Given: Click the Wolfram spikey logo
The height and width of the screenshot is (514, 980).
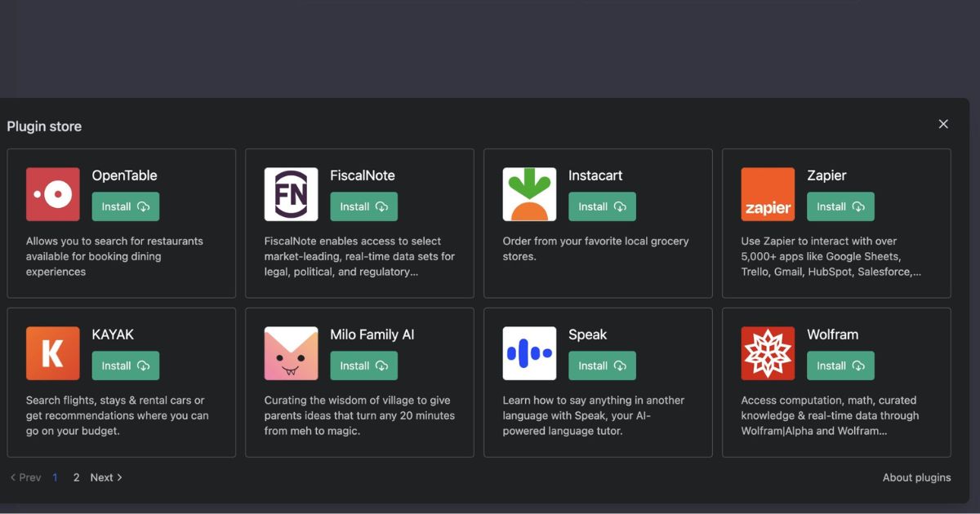Looking at the screenshot, I should point(768,352).
